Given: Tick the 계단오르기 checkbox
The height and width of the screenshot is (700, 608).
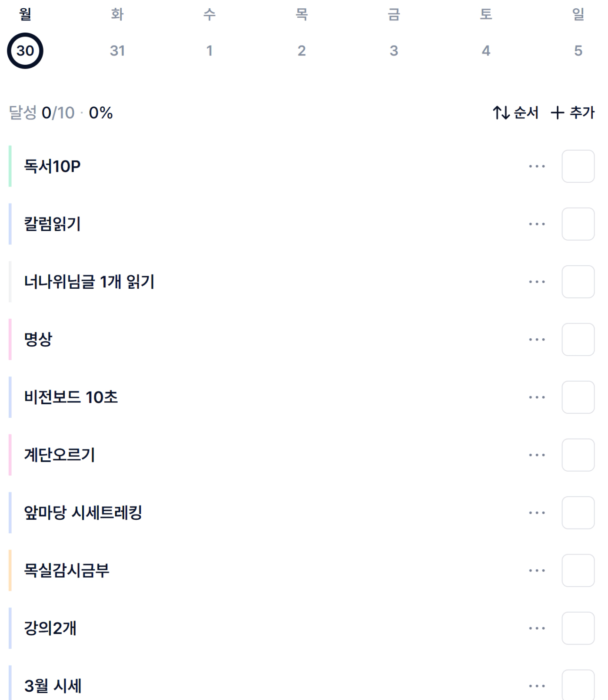Looking at the screenshot, I should 578,455.
